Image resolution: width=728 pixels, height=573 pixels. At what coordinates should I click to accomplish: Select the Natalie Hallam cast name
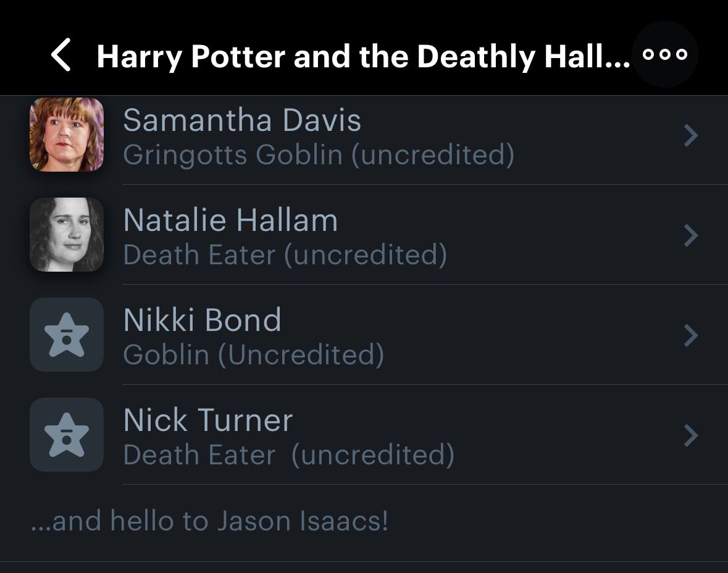(230, 220)
